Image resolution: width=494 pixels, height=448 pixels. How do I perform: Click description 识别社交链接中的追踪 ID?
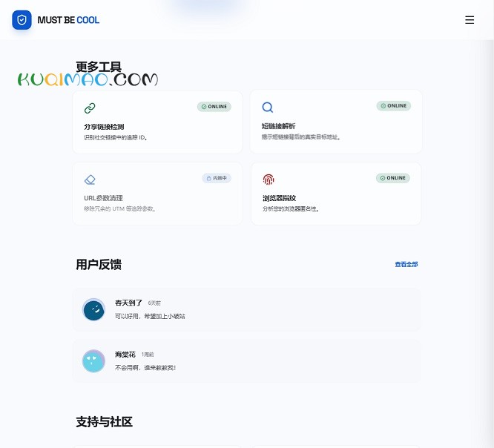pos(116,138)
